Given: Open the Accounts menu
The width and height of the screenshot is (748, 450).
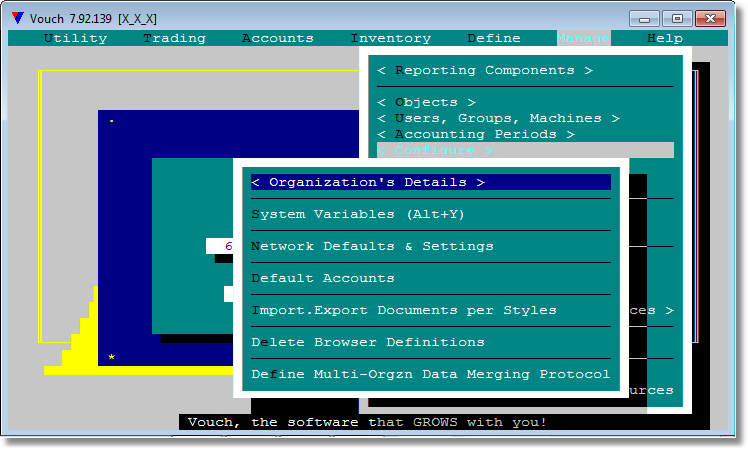Looking at the screenshot, I should coord(278,38).
